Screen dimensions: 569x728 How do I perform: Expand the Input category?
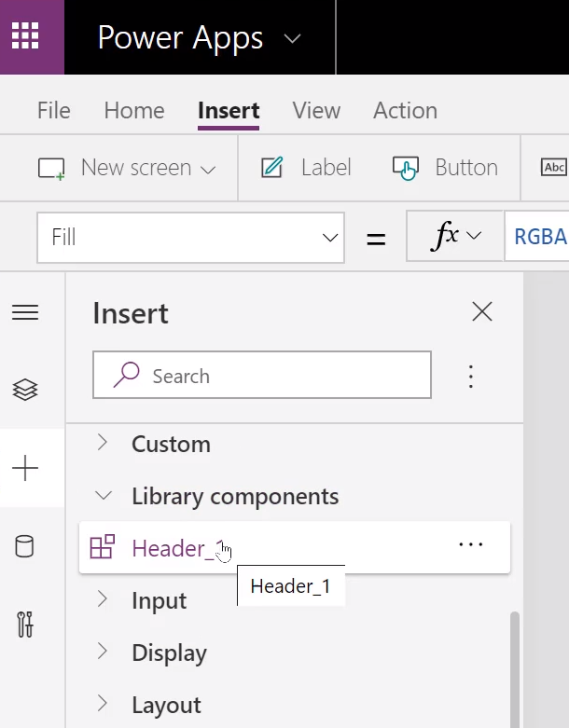[104, 599]
